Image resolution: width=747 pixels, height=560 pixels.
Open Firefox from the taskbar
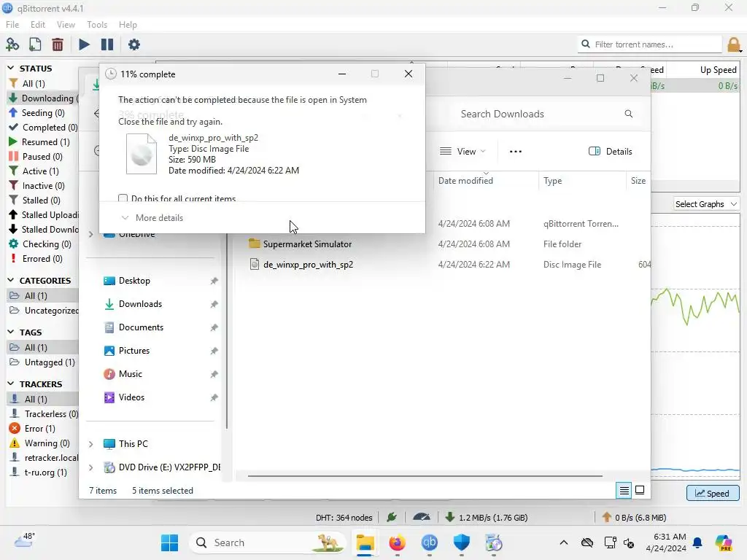398,542
